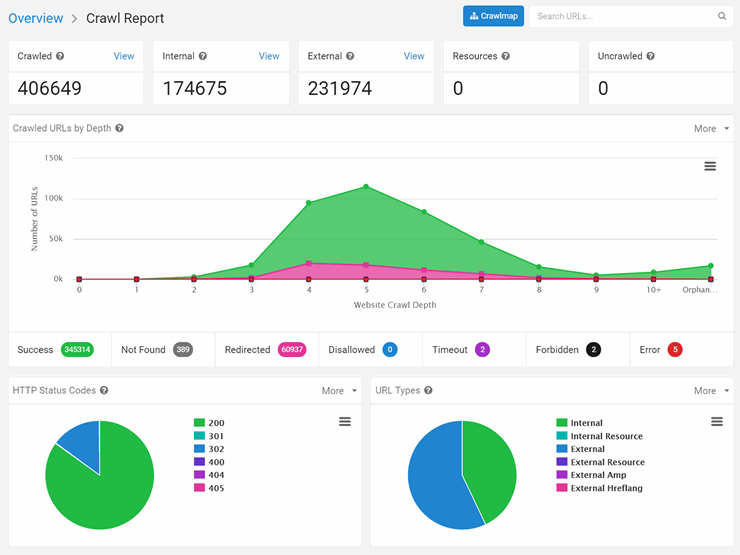
Task: Open HTTP Status Codes chart hamburger menu
Action: pos(345,422)
